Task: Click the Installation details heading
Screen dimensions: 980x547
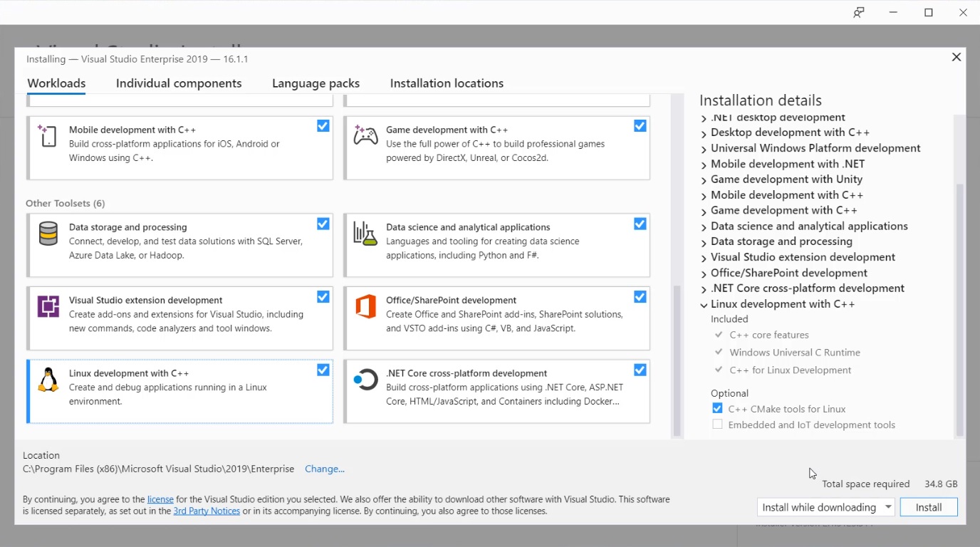Action: click(x=761, y=100)
